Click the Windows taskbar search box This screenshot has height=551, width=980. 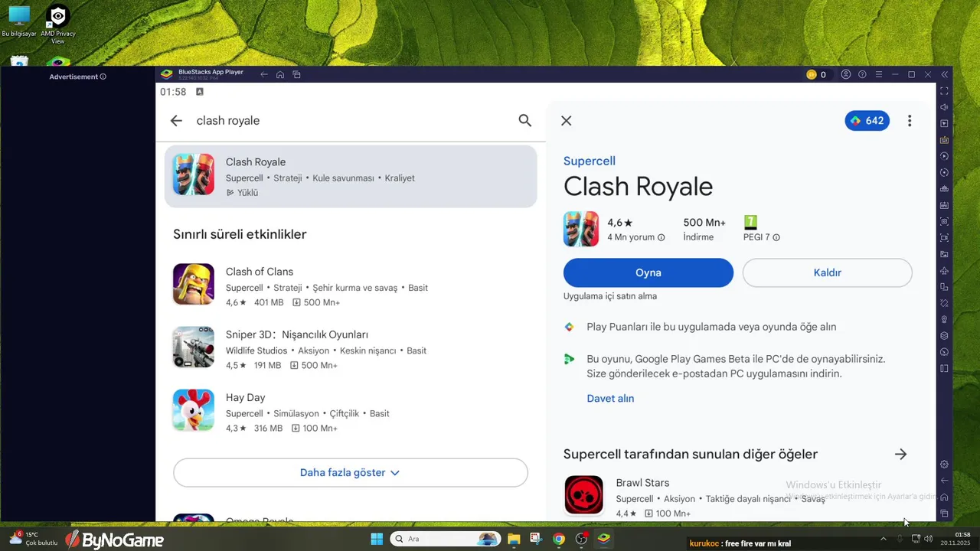click(x=445, y=540)
